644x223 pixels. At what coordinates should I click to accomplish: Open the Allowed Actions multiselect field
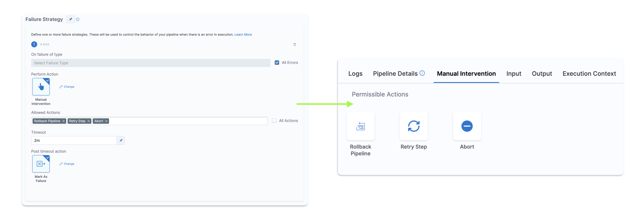click(x=187, y=121)
